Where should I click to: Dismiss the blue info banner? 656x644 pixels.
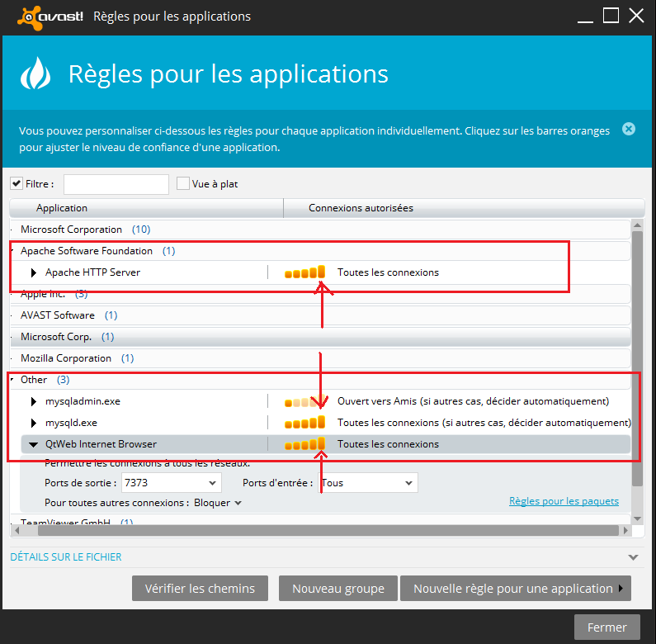629,129
